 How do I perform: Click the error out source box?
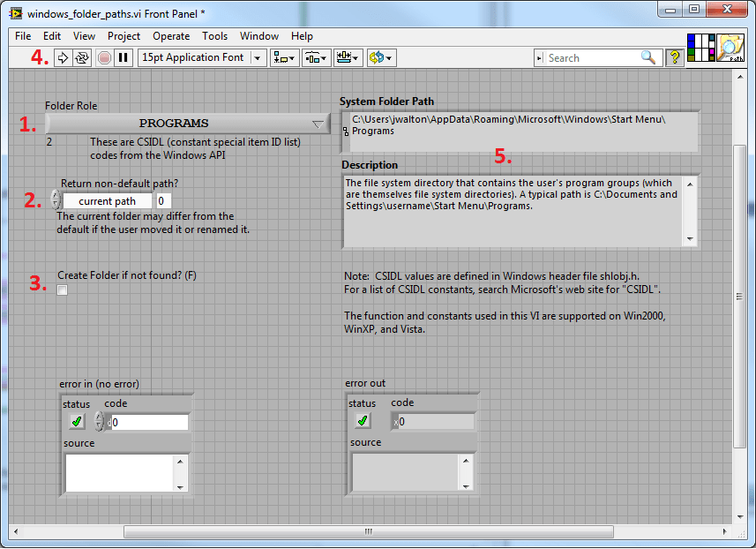[x=405, y=473]
